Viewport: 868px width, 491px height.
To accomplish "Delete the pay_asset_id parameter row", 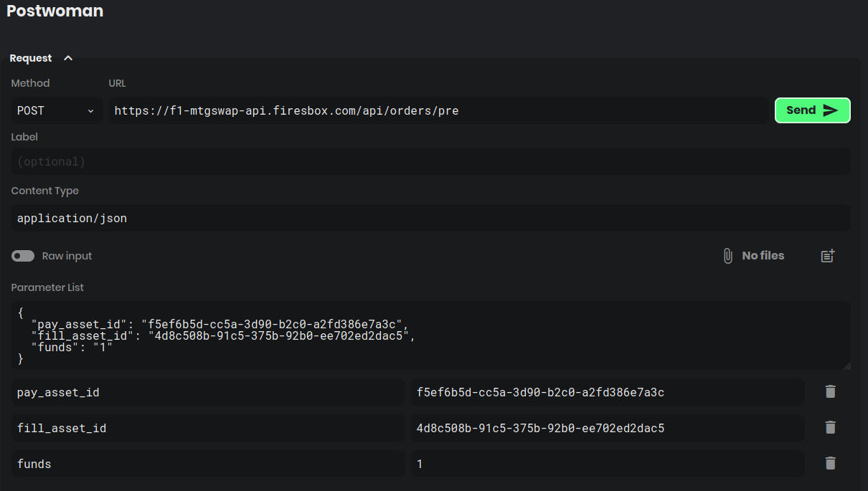I will 831,391.
